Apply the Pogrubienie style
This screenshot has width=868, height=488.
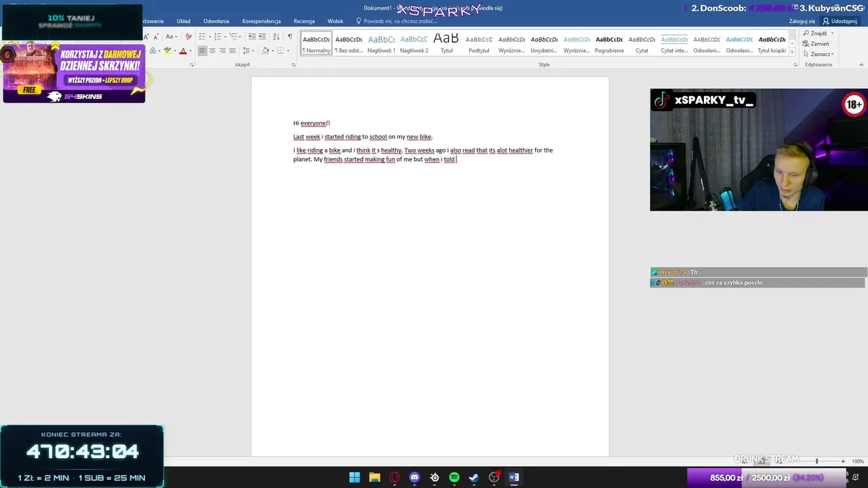(x=609, y=43)
